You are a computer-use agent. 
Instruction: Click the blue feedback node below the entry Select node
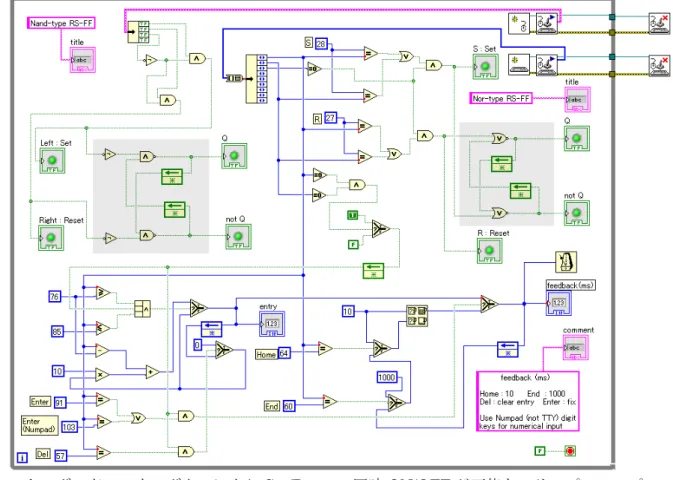coord(212,329)
